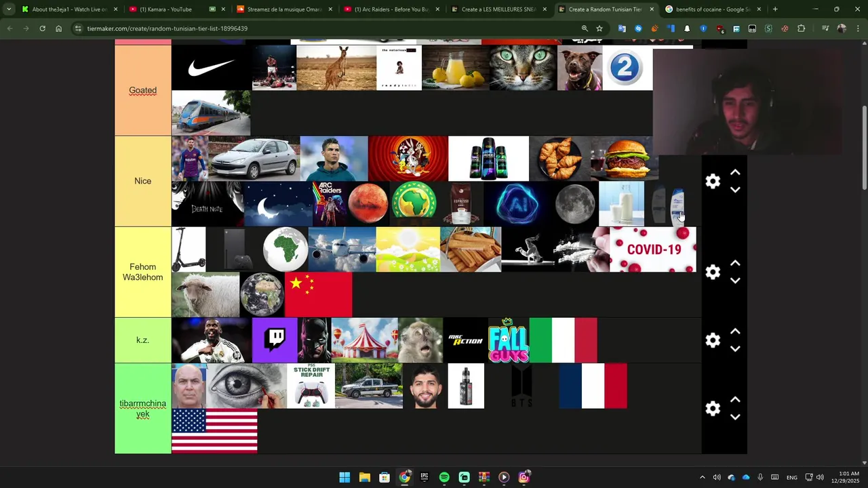Screen dimensions: 868x488
Task: Open the Windows Start menu
Action: pos(344,477)
